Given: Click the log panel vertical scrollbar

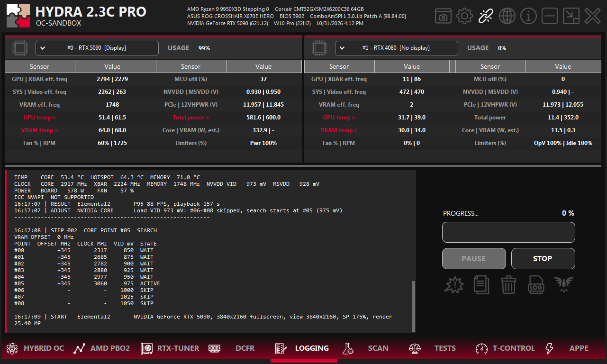Looking at the screenshot, I should coord(414,306).
